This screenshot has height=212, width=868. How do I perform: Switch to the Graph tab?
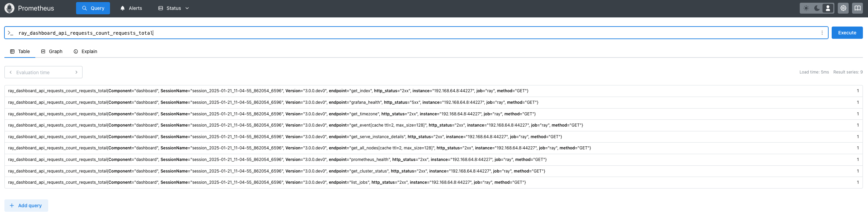point(52,51)
